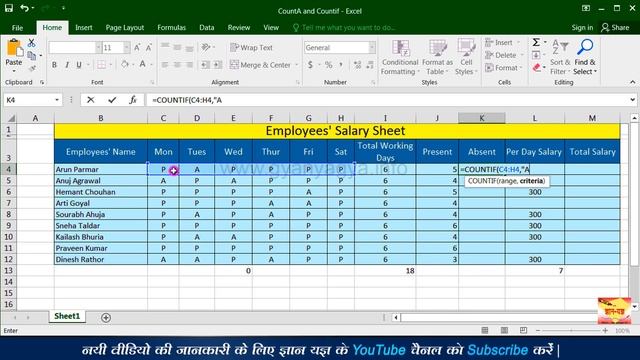This screenshot has height=360, width=640.
Task: Click the Share button
Action: (615, 28)
